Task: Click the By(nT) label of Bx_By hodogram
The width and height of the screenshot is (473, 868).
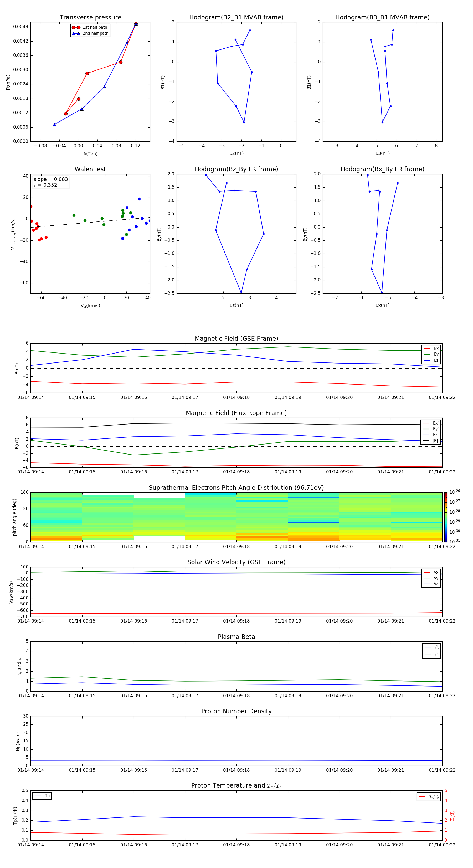Action: click(x=305, y=234)
